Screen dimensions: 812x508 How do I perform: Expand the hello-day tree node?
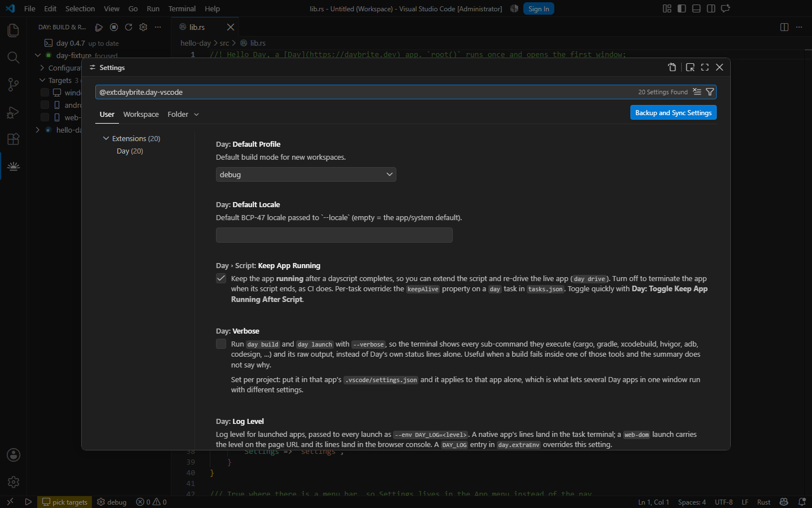click(38, 130)
